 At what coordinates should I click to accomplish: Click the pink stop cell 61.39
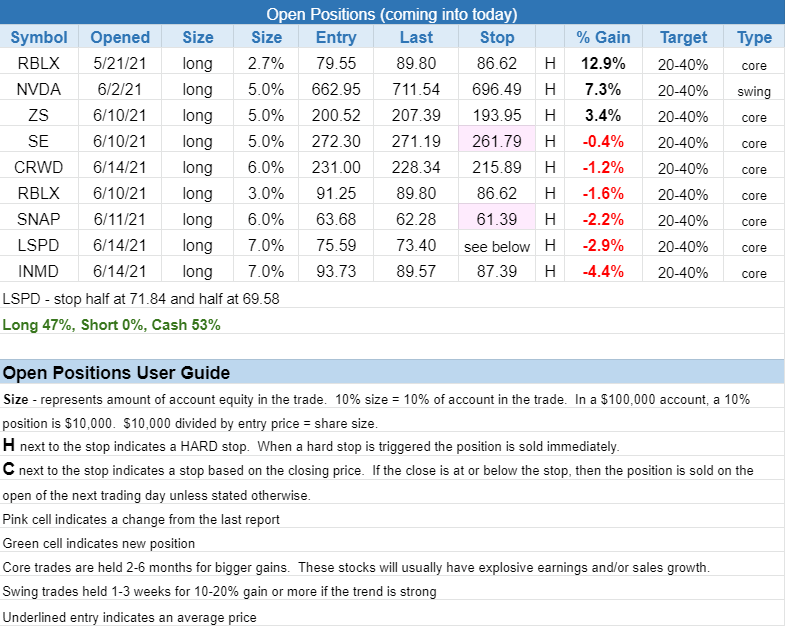pos(497,219)
